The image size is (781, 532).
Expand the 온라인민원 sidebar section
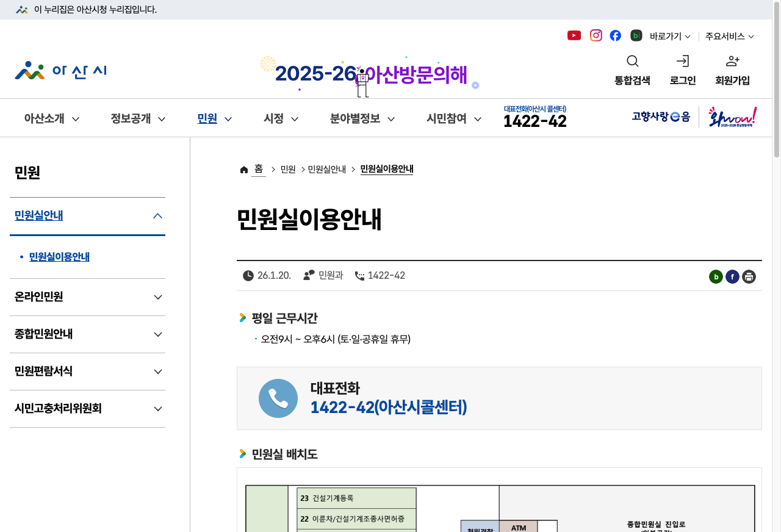(87, 297)
